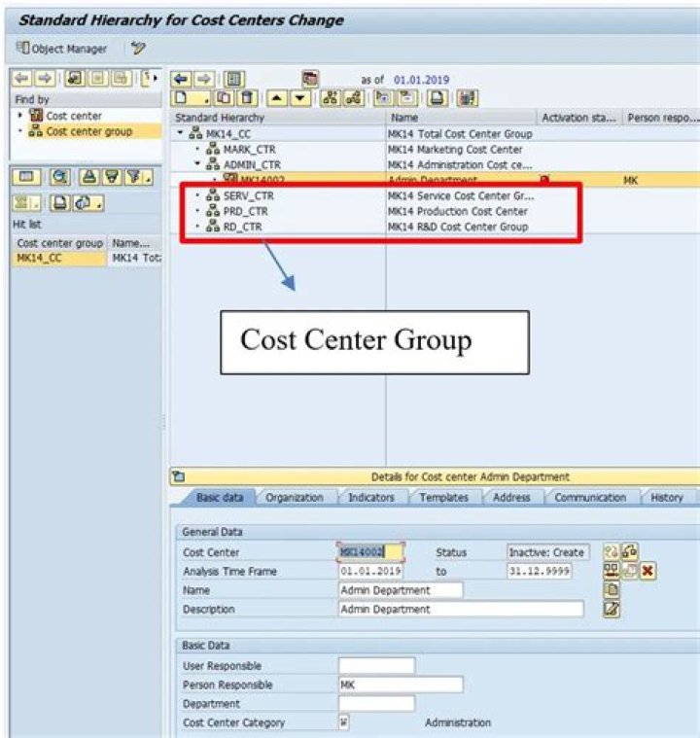Click the move down arrow icon in hierarchy toolbar

(x=299, y=98)
